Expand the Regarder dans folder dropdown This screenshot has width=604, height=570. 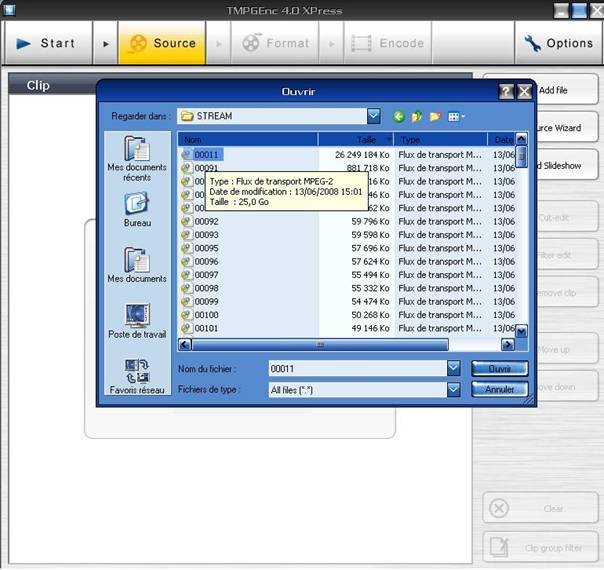[x=374, y=116]
